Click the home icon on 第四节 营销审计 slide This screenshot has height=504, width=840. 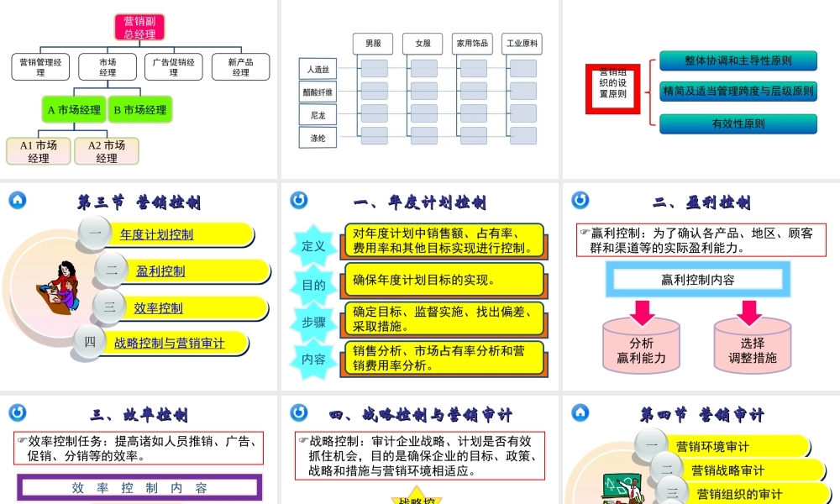click(579, 412)
